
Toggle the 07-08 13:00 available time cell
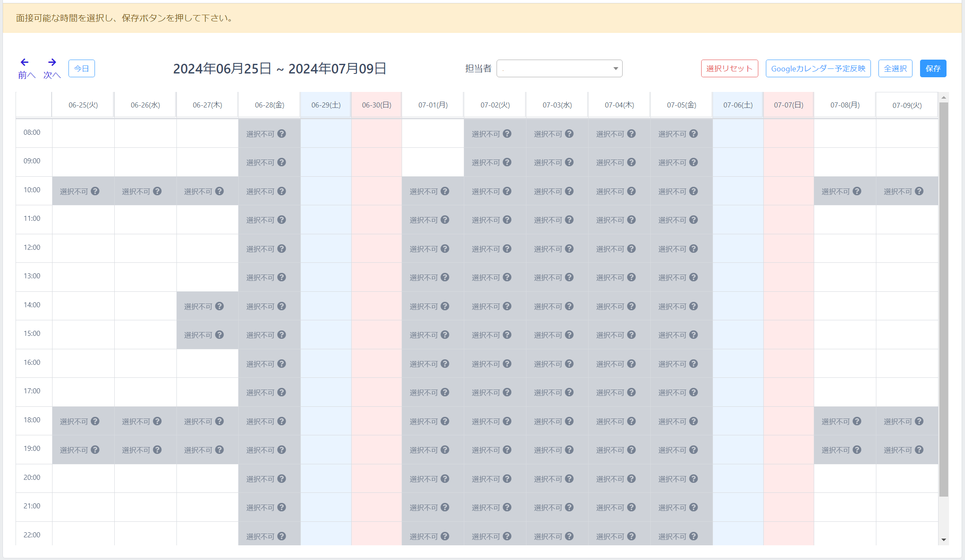coord(845,277)
